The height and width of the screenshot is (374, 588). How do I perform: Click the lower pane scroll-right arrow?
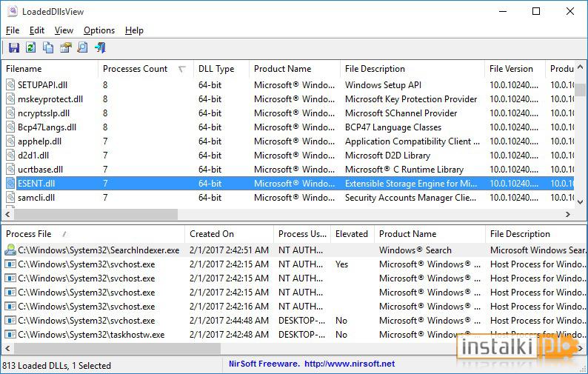pyautogui.click(x=580, y=349)
